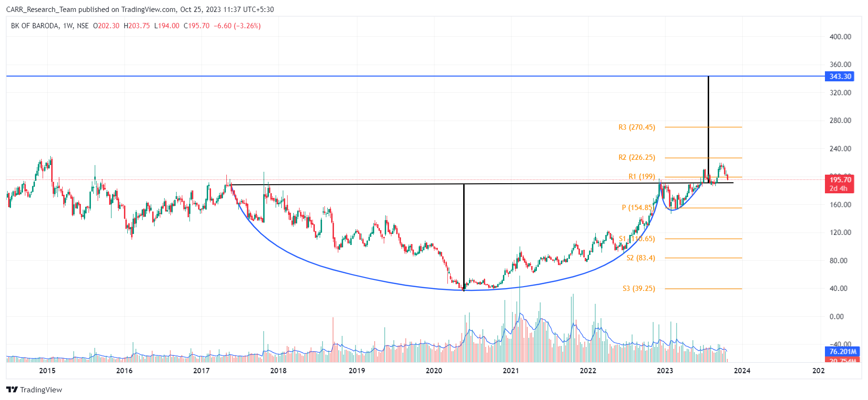This screenshot has width=868, height=400.
Task: Click the 120.00 price axis label
Action: [x=840, y=233]
